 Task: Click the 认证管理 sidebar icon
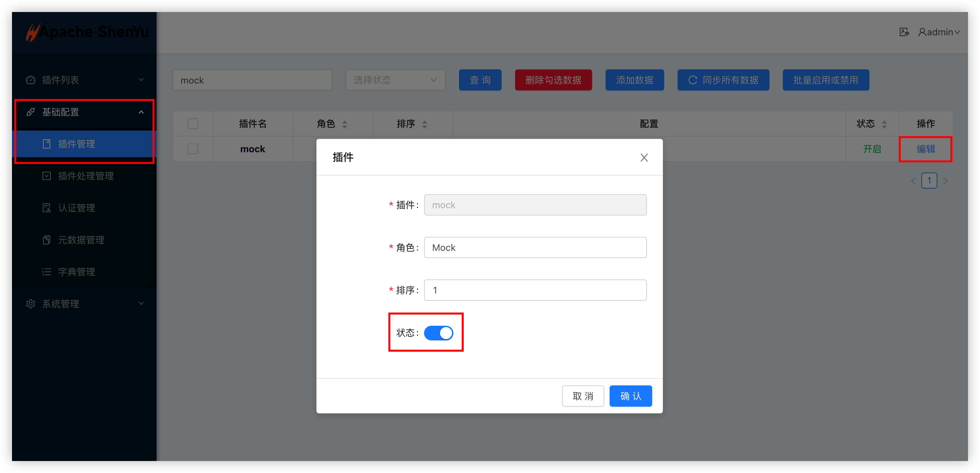46,208
